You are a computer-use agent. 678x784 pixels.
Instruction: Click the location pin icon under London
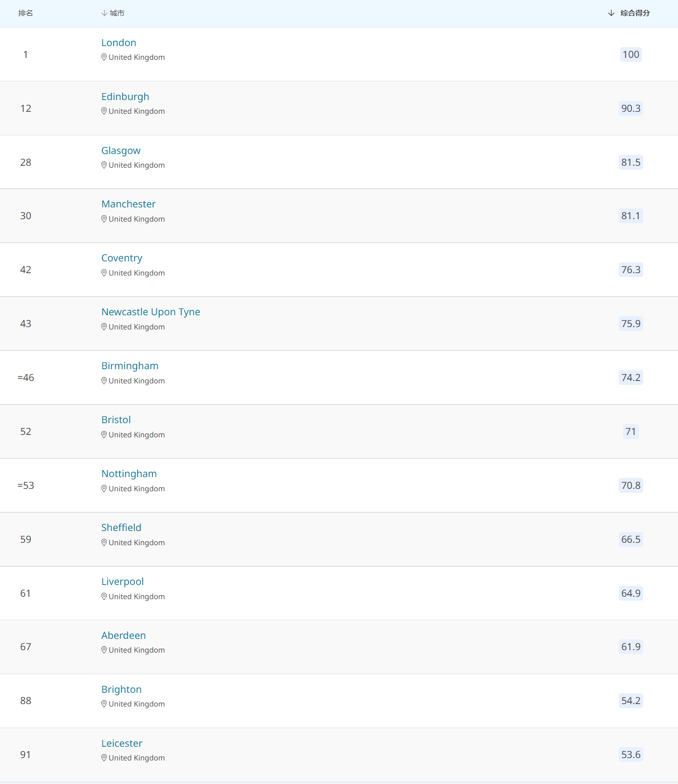[104, 57]
